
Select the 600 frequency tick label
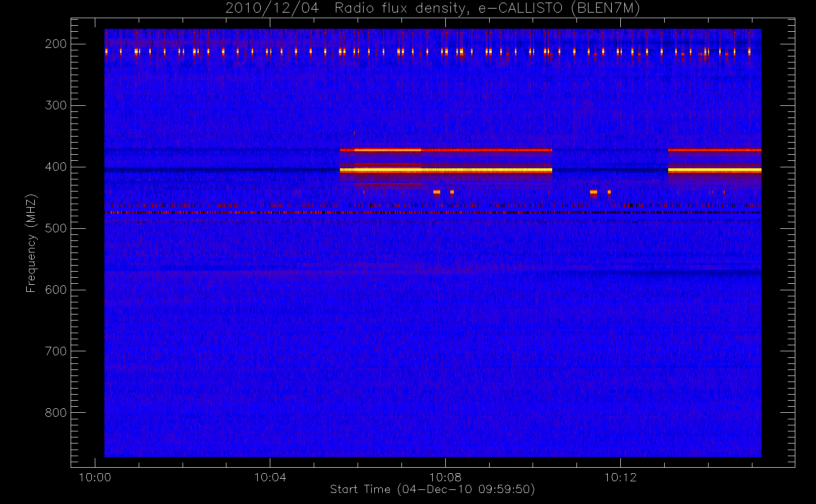pos(56,290)
